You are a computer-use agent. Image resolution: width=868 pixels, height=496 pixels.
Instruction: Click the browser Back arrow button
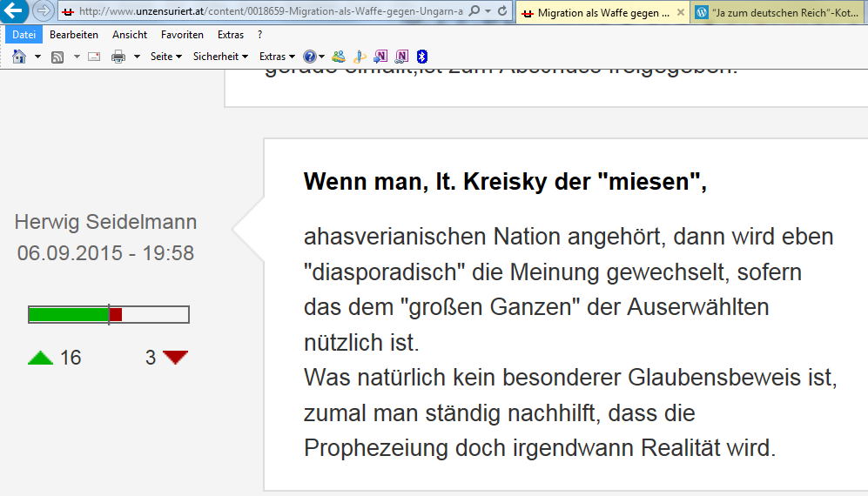[14, 12]
